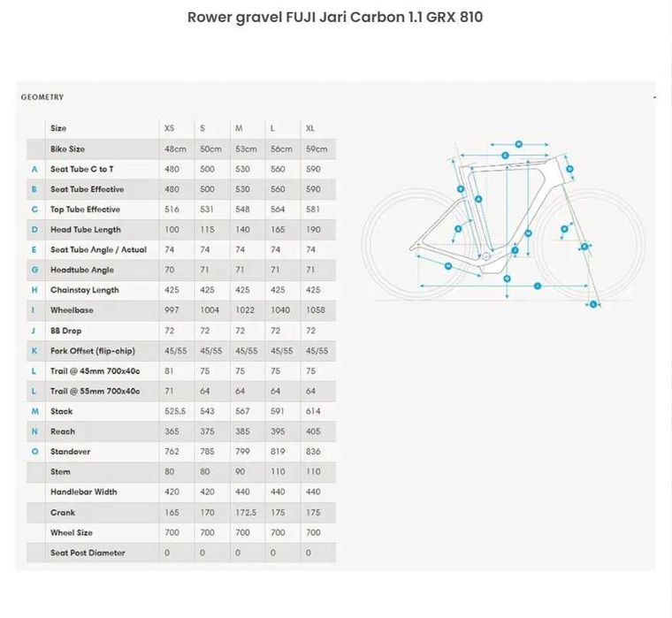
Task: Click the Wheelbase marker I below the bike
Action: click(x=537, y=286)
